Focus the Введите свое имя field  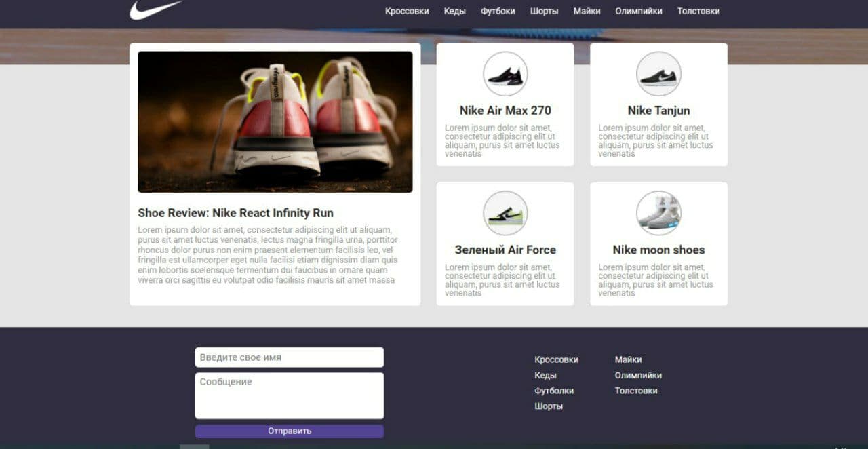(x=290, y=357)
